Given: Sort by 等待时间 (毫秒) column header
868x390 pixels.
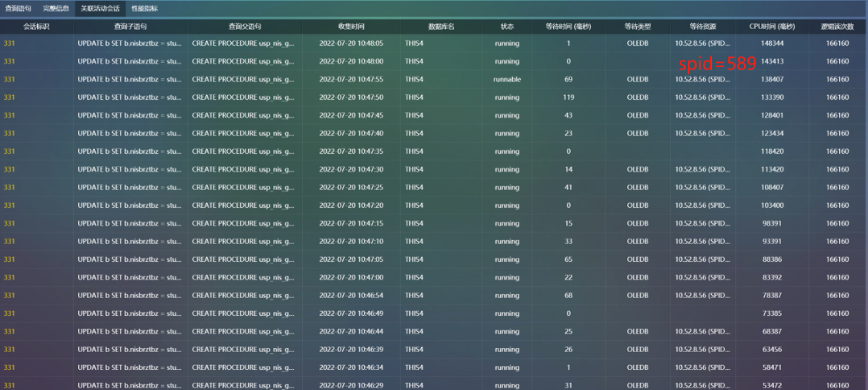Looking at the screenshot, I should (568, 27).
